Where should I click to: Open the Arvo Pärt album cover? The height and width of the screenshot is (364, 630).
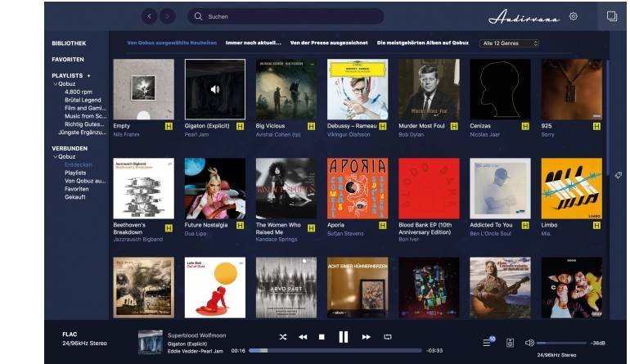click(x=286, y=288)
